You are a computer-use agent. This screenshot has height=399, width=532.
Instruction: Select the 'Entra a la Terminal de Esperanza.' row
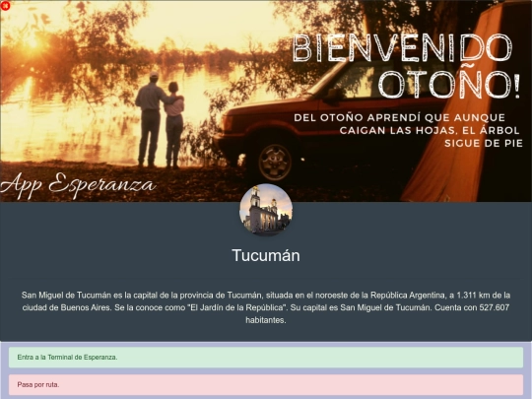[266, 358]
